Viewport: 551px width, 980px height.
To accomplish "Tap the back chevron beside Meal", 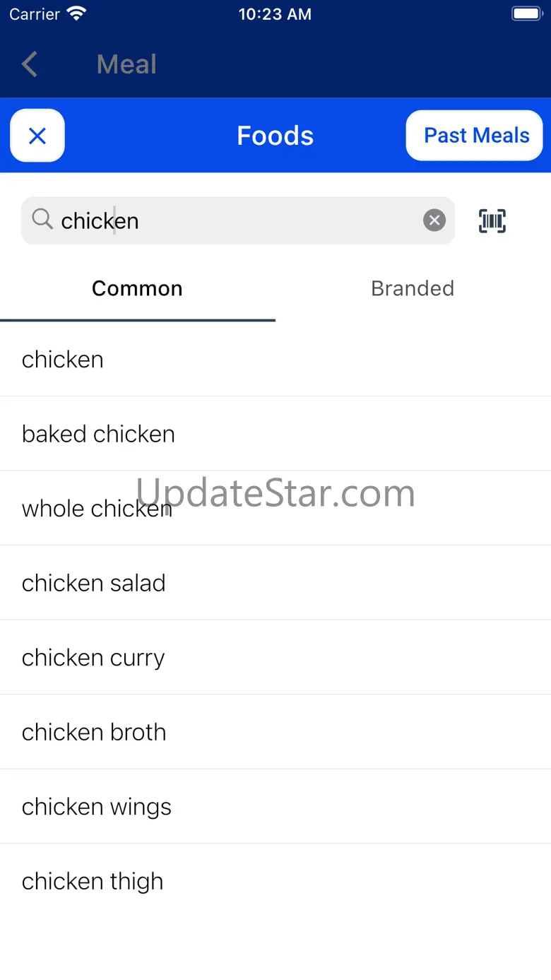I will pyautogui.click(x=30, y=64).
